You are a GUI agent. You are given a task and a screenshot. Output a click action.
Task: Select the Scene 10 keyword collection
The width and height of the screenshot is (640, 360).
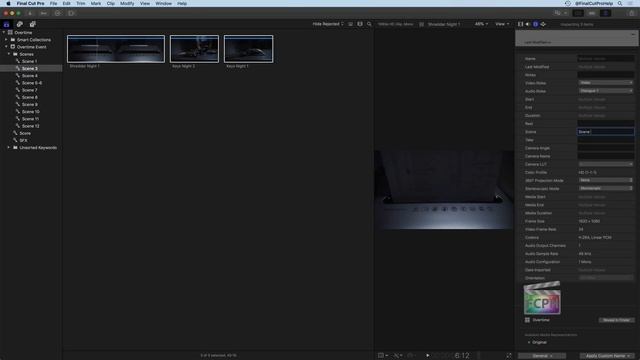click(x=31, y=111)
